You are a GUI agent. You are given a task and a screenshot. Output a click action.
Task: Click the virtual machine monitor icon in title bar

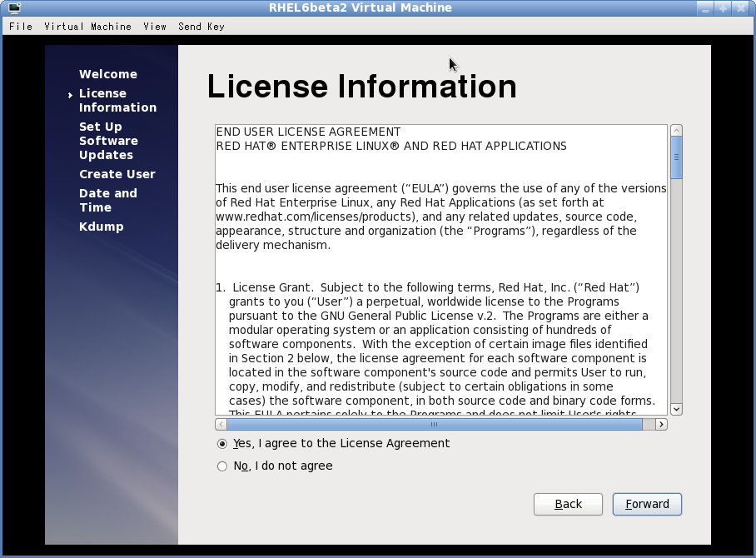(x=14, y=7)
